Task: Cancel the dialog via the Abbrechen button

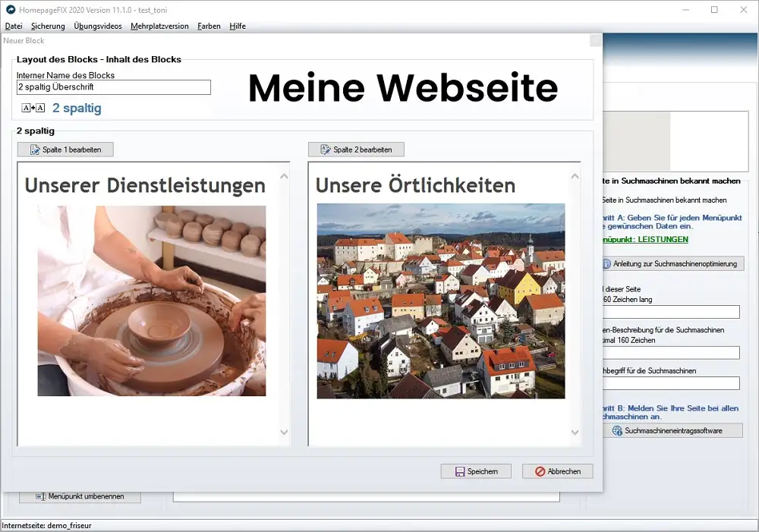Action: [x=557, y=471]
